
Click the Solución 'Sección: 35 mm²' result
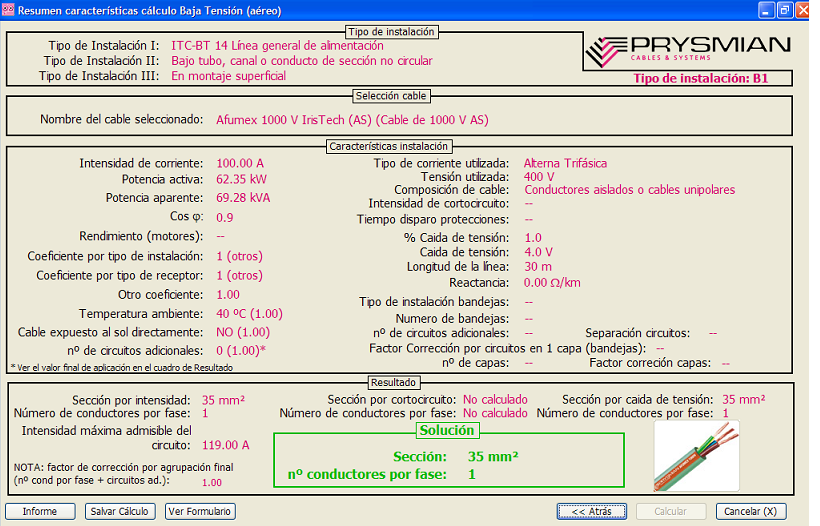(x=455, y=456)
